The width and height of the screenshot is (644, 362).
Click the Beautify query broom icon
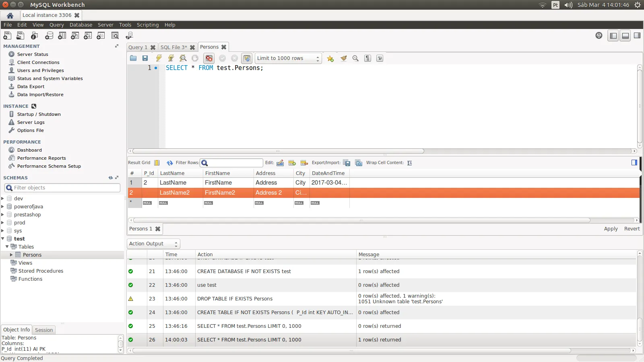click(343, 58)
